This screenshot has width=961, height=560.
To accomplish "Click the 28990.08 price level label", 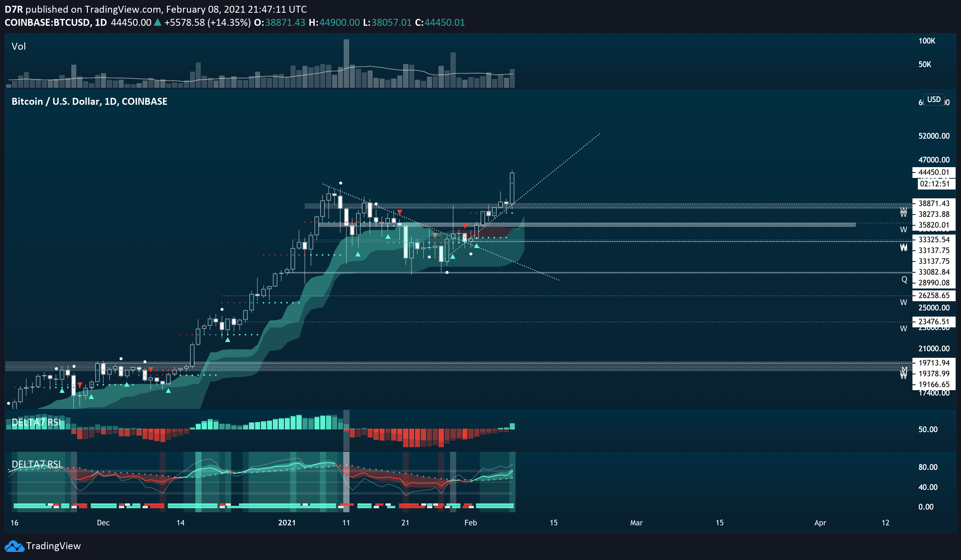I will [x=934, y=283].
